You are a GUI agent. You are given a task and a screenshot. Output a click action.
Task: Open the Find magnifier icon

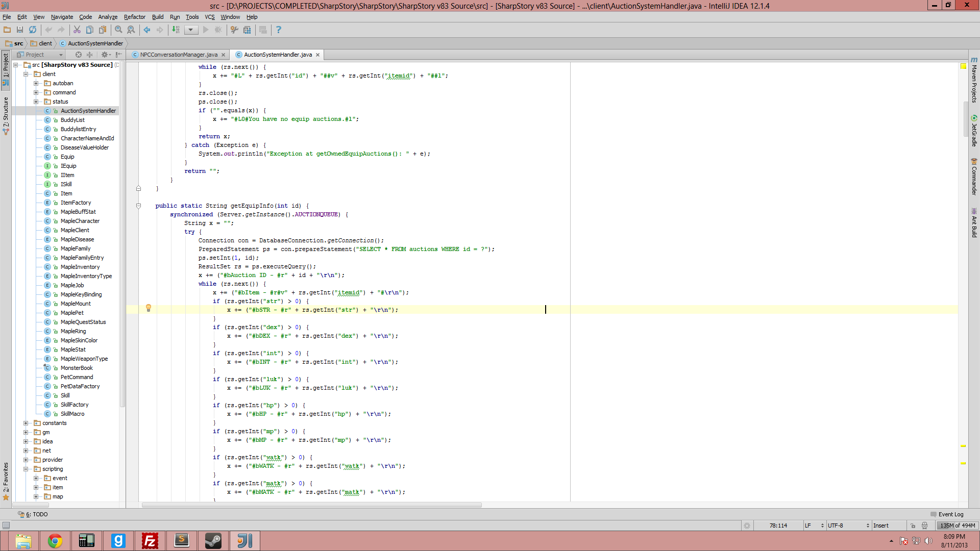pos(118,30)
